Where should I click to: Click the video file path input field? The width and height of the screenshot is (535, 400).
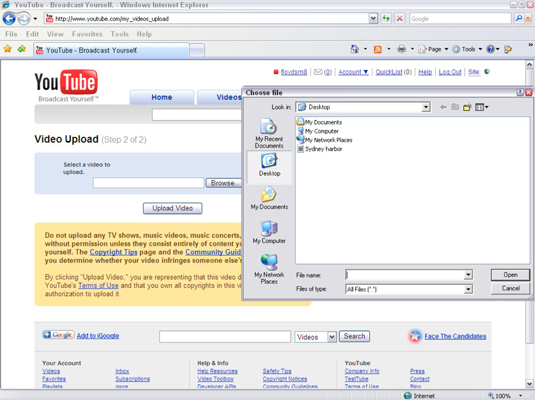148,183
